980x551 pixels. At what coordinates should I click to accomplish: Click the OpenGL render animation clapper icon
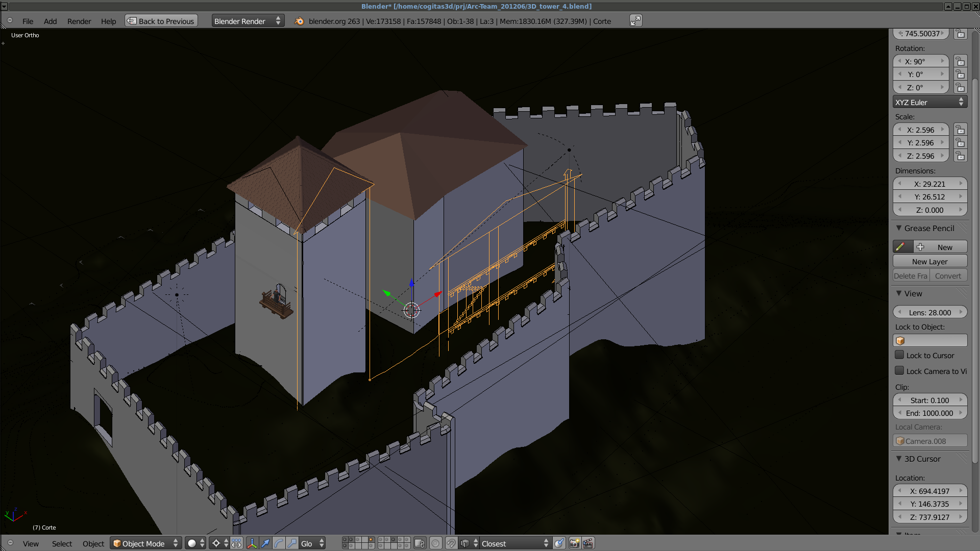[588, 543]
